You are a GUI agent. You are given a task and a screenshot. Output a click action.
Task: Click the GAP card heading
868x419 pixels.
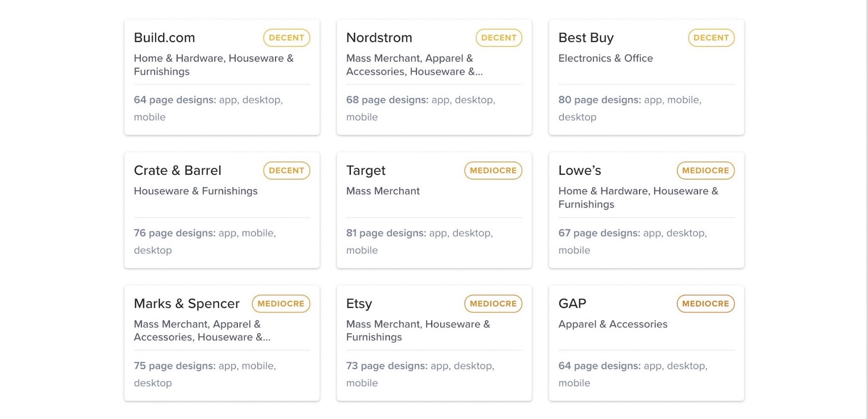572,304
